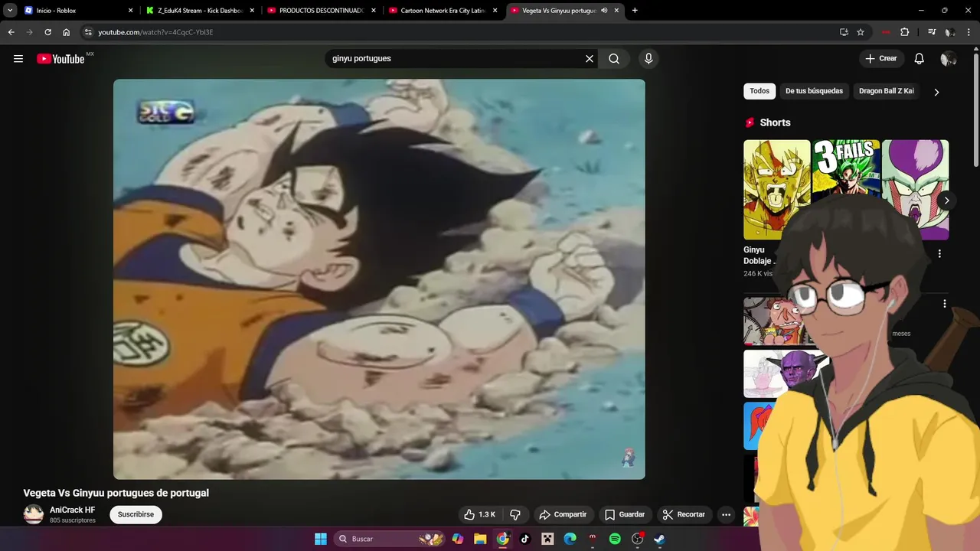The height and width of the screenshot is (551, 980).
Task: Bookmark this page with the star
Action: pyautogui.click(x=861, y=32)
